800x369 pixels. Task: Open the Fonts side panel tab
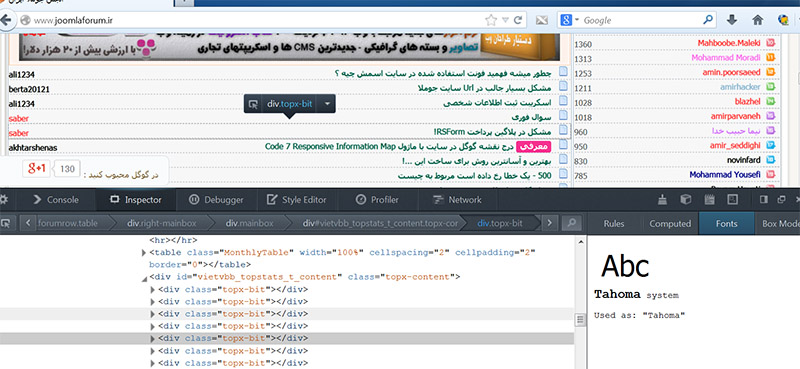point(727,223)
